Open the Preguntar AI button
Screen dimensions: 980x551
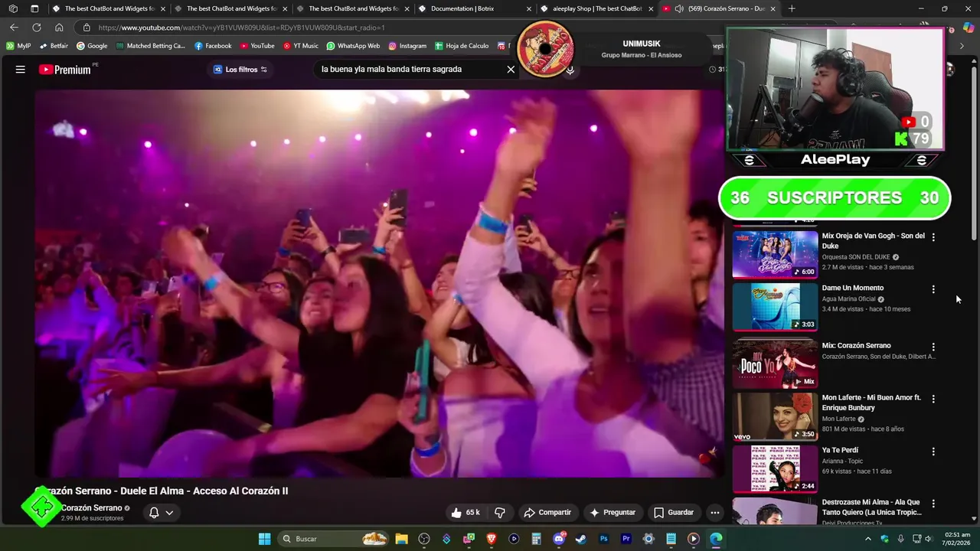pyautogui.click(x=612, y=513)
